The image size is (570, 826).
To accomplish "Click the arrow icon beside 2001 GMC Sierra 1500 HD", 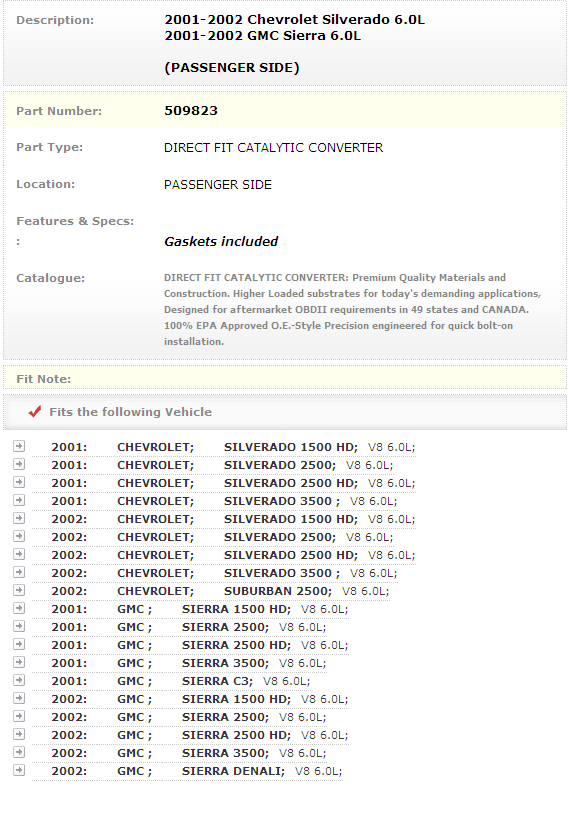I will coord(19,608).
